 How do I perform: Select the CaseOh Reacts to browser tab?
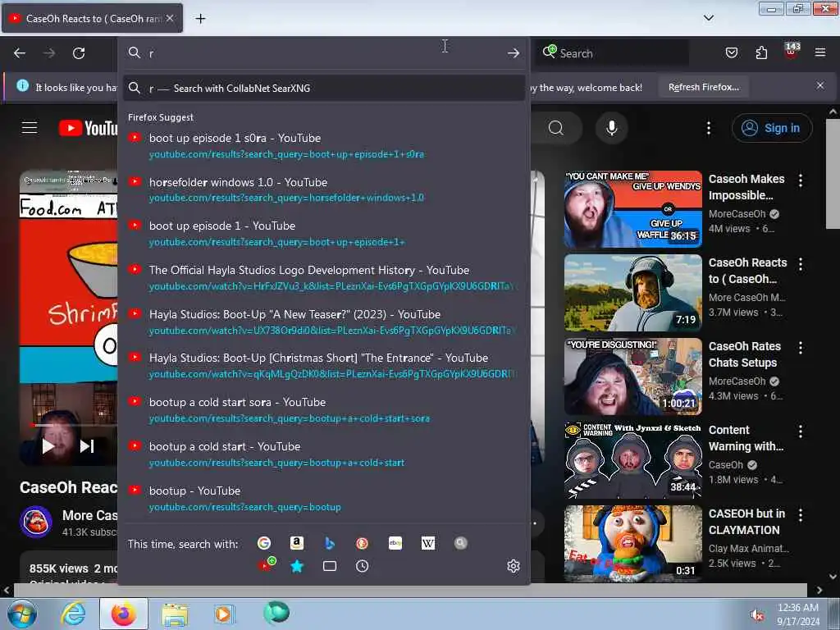92,19
